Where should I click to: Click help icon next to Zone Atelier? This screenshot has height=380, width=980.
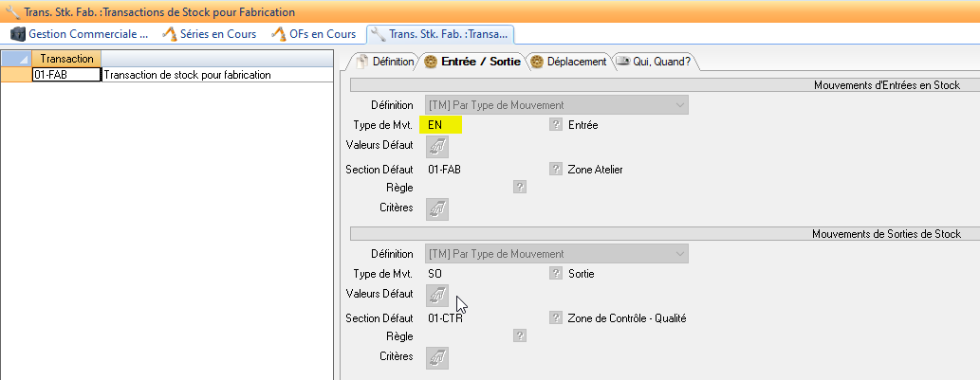[x=556, y=170]
